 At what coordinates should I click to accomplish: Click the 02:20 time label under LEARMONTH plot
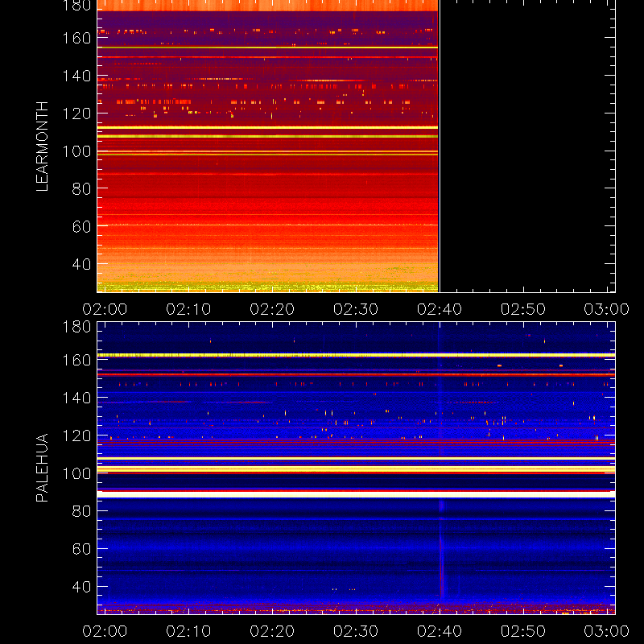(272, 309)
